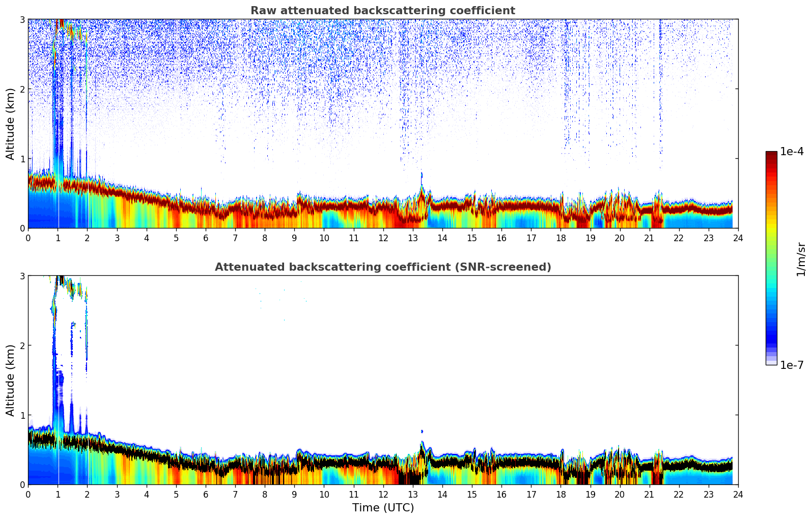Click the "Time (UTC)" axis label
Viewport: 812px width, 519px height.
383,508
